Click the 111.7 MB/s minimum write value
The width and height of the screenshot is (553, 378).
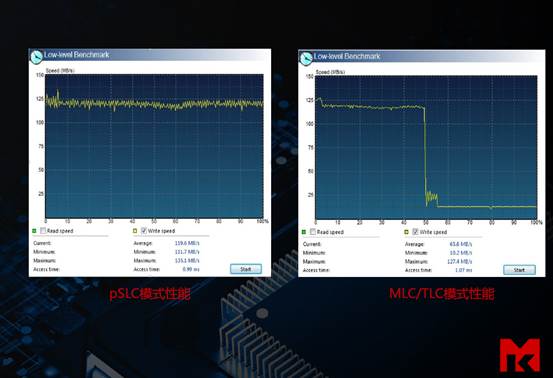(x=187, y=252)
